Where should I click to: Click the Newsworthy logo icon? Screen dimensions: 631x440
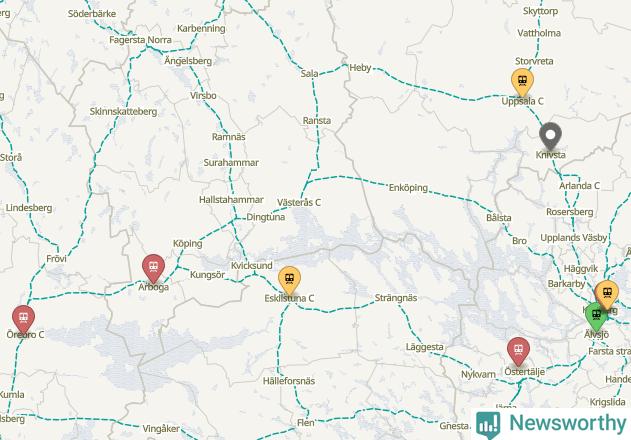pyautogui.click(x=488, y=424)
